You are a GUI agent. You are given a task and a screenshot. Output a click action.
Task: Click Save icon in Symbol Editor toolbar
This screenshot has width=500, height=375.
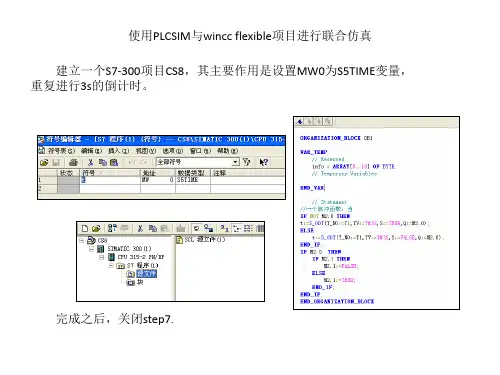[x=55, y=162]
